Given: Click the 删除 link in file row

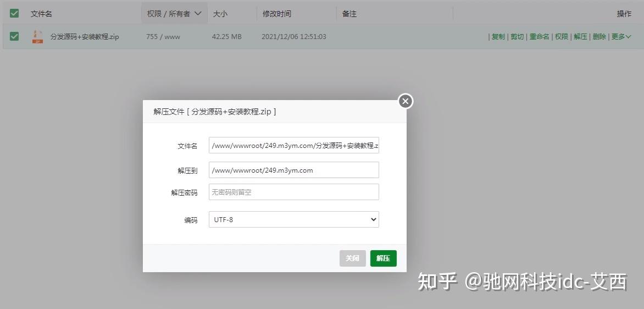Looking at the screenshot, I should [599, 37].
